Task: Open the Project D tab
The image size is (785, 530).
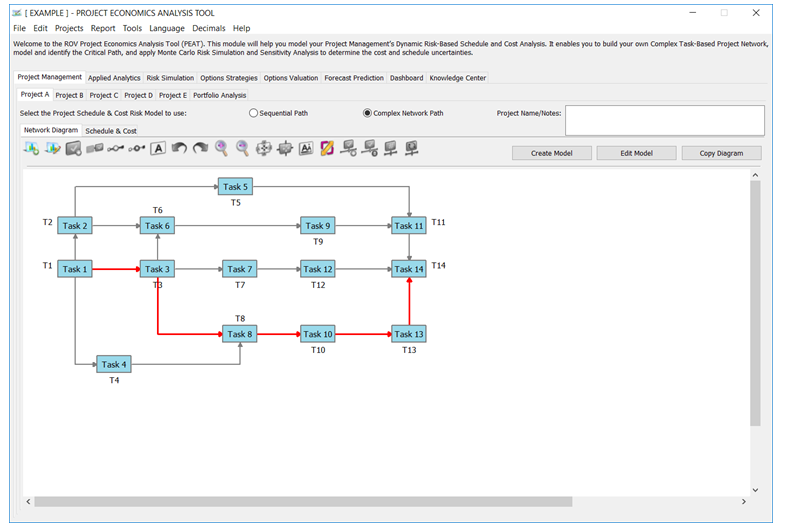Action: pos(138,95)
